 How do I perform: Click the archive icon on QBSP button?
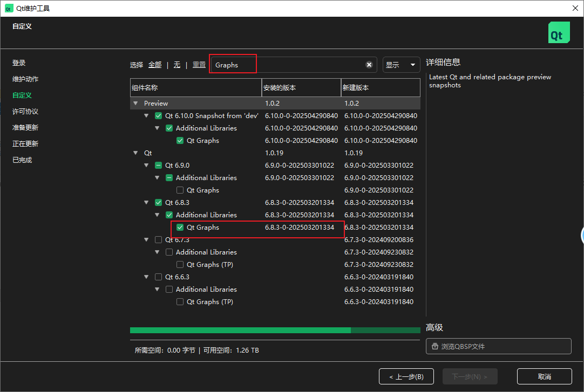435,347
